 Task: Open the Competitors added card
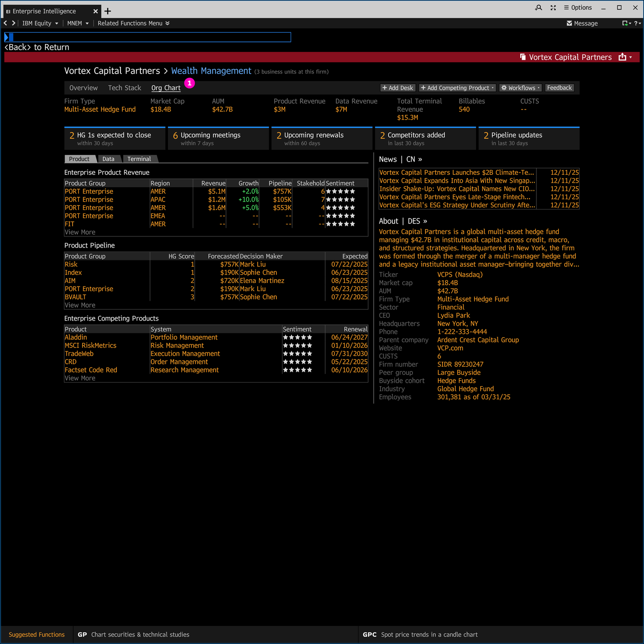tap(425, 138)
